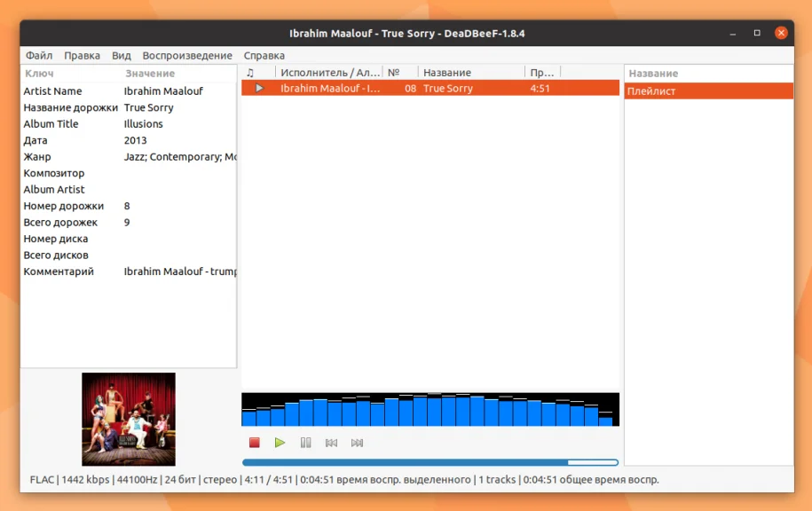This screenshot has width=812, height=511.
Task: Seek within the track using the progress bar
Action: [x=430, y=462]
